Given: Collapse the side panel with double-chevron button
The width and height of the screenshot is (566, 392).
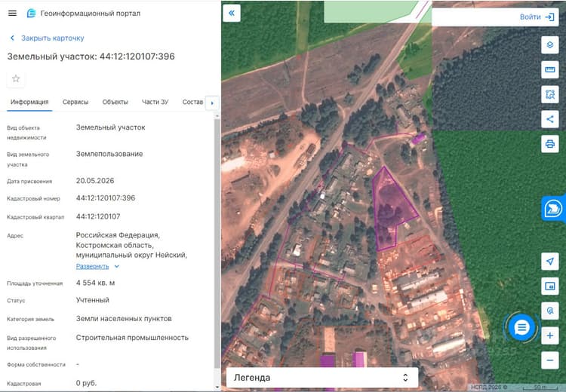Looking at the screenshot, I should click(232, 14).
